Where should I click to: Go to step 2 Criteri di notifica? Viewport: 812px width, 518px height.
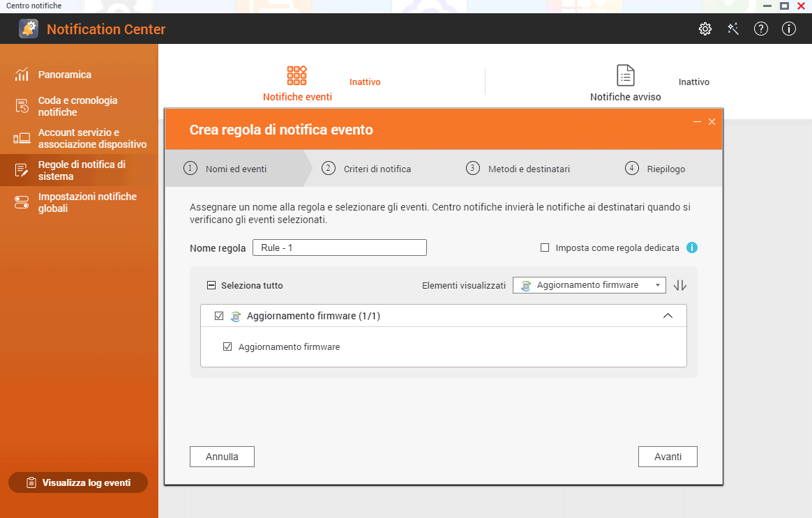coord(366,169)
